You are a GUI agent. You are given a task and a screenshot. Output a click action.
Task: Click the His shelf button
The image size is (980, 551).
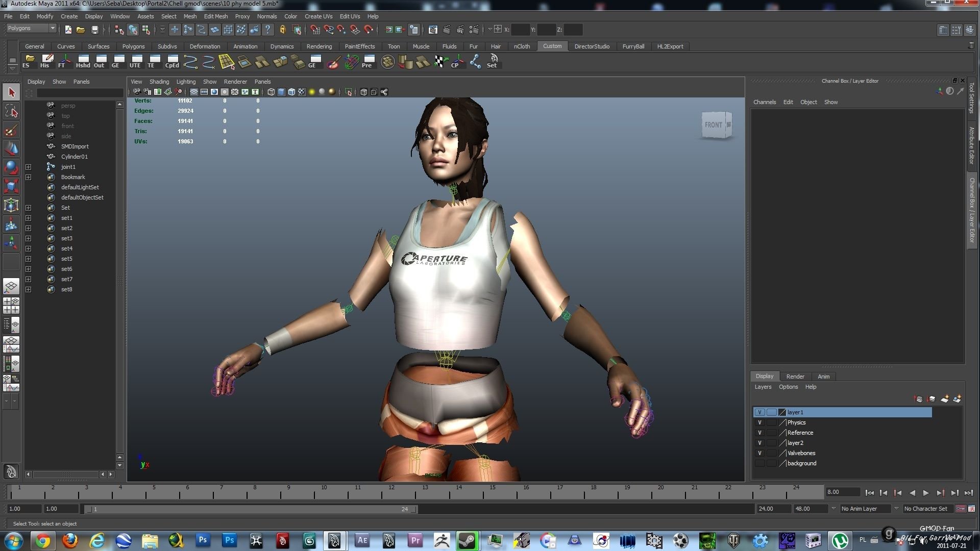click(46, 61)
